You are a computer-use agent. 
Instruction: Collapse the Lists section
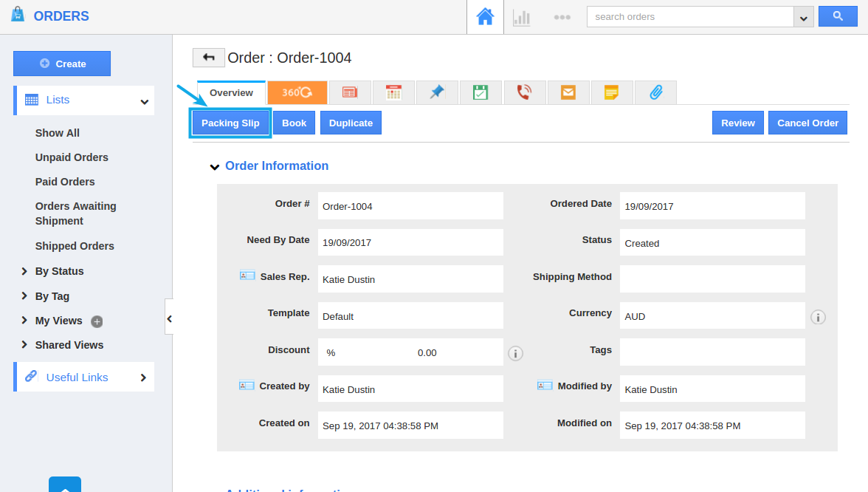pyautogui.click(x=145, y=101)
